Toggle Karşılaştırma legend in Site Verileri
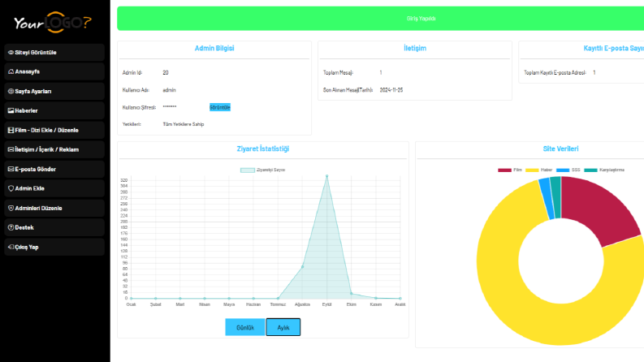The height and width of the screenshot is (362, 644). pos(604,170)
